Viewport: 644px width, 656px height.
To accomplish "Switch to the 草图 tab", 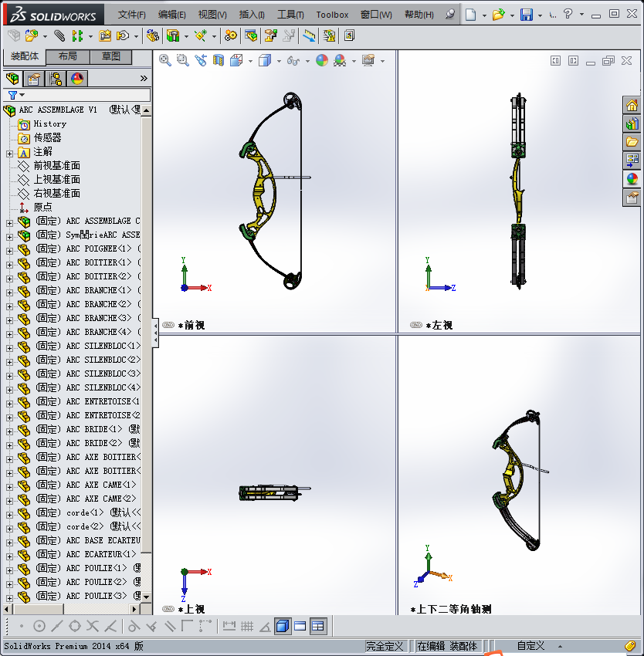I will click(111, 56).
